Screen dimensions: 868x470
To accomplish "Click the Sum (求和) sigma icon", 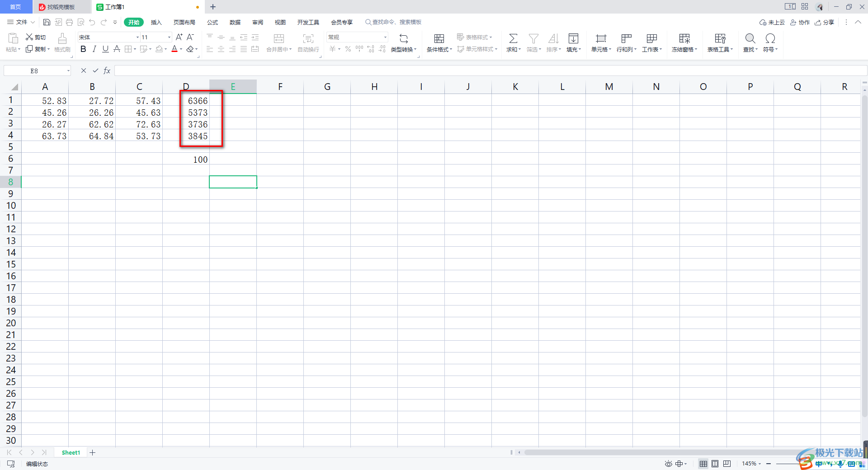I will click(514, 39).
